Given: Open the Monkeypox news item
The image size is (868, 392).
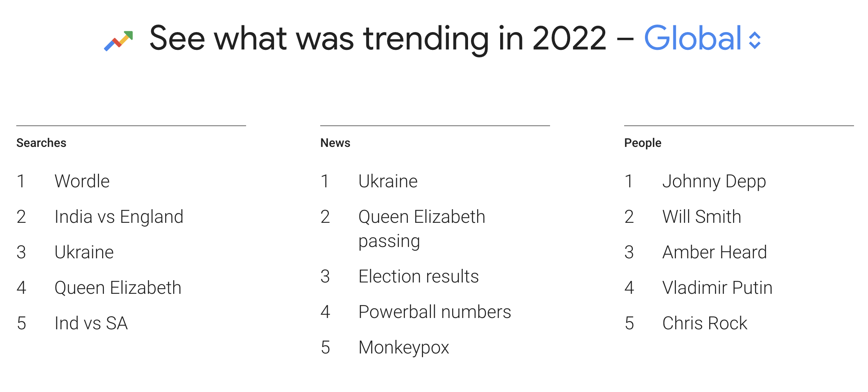Looking at the screenshot, I should tap(403, 347).
